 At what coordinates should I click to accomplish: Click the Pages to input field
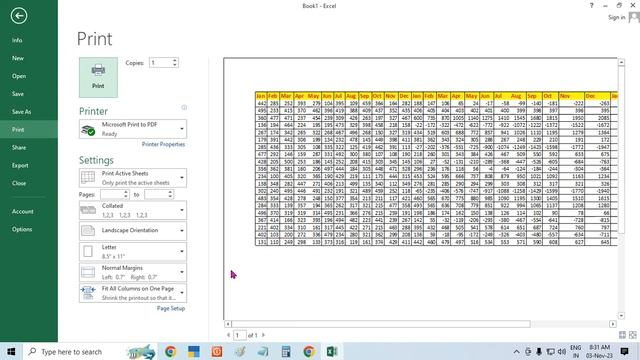pos(156,195)
